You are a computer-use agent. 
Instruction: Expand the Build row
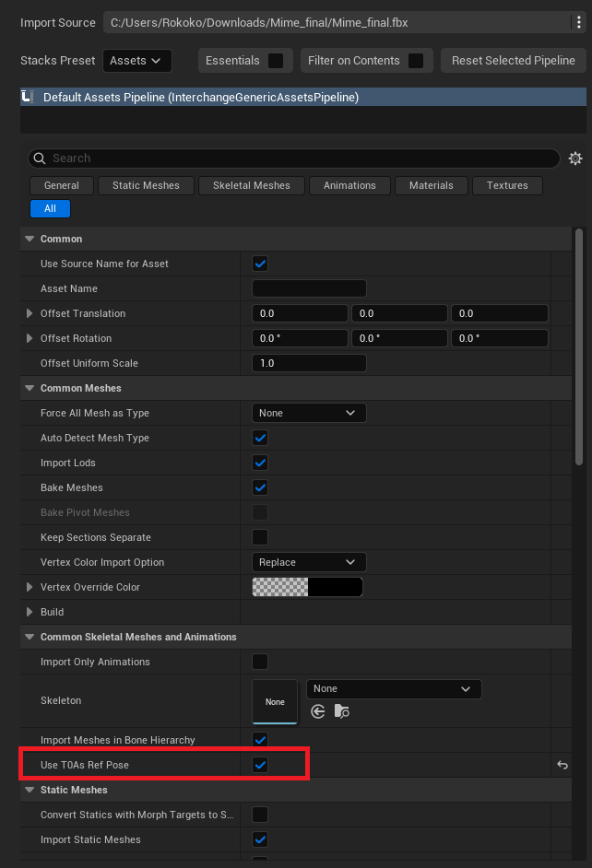(x=30, y=612)
